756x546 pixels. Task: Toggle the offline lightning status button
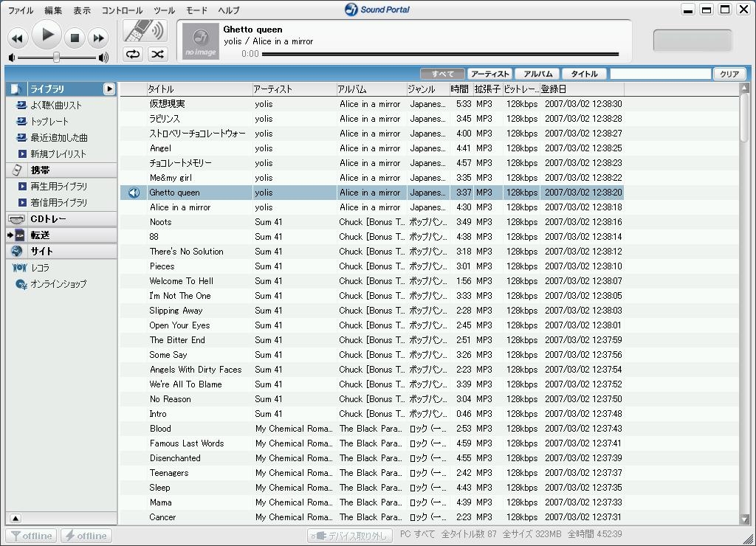point(86,536)
